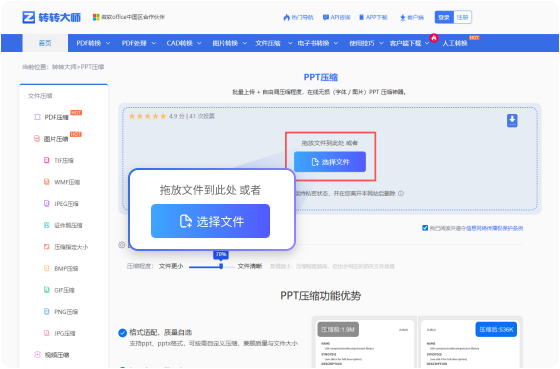Viewport: 560px width, 369px height.
Task: Click the 文件清晰 end of the slider
Action: coord(250,266)
